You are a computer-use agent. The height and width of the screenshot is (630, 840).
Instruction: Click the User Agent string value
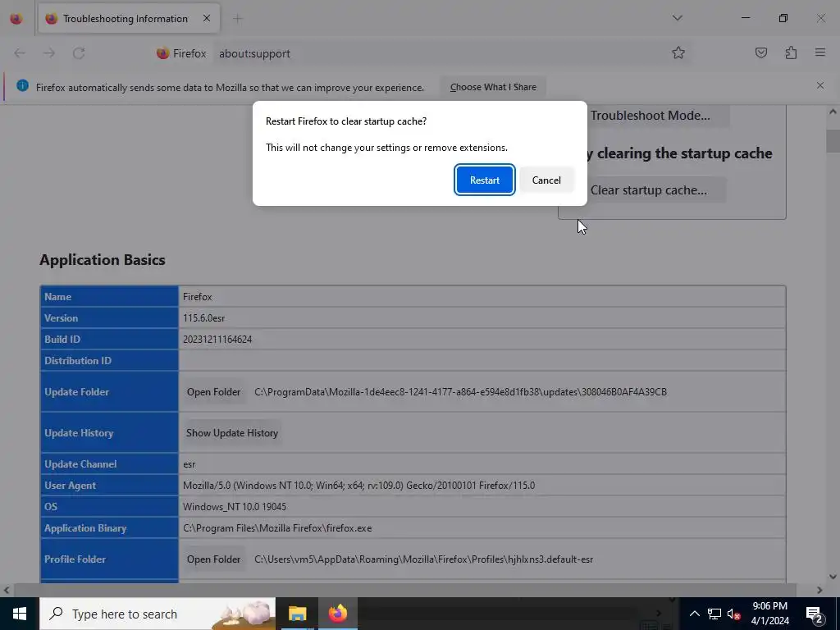click(x=358, y=486)
